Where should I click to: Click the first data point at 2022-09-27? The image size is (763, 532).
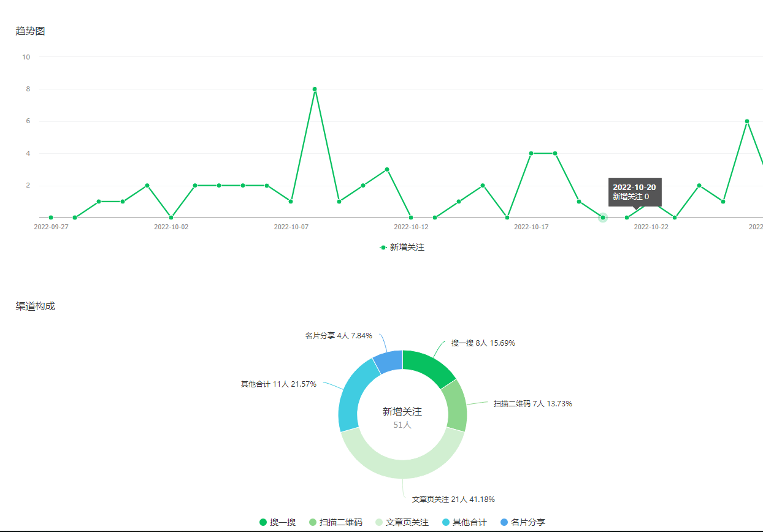pos(51,218)
